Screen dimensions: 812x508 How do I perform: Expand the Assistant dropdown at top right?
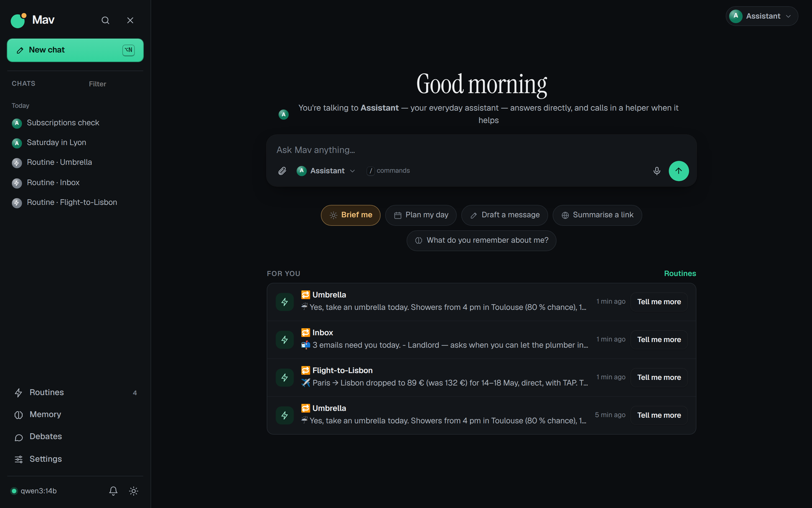(761, 16)
